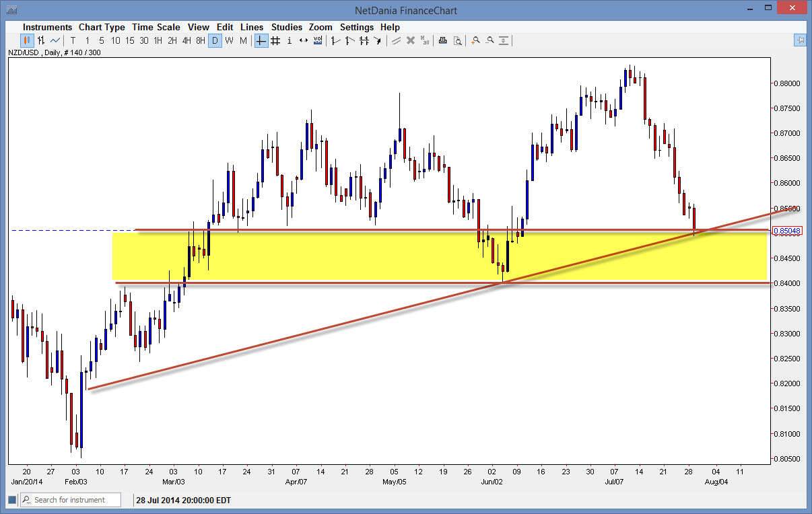
Task: Remove all drawn lines with delete-all icon
Action: coord(424,40)
